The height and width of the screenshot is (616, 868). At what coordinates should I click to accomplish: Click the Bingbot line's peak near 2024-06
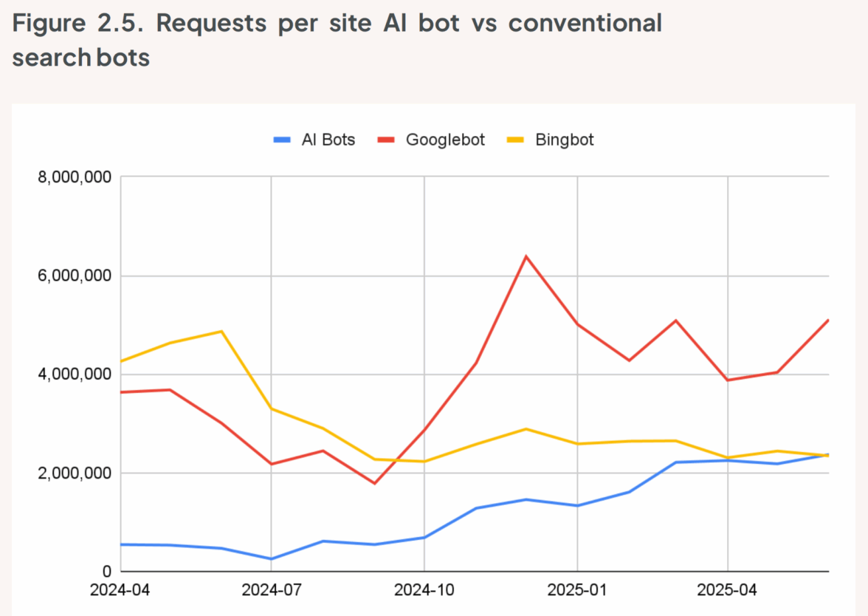click(x=221, y=331)
